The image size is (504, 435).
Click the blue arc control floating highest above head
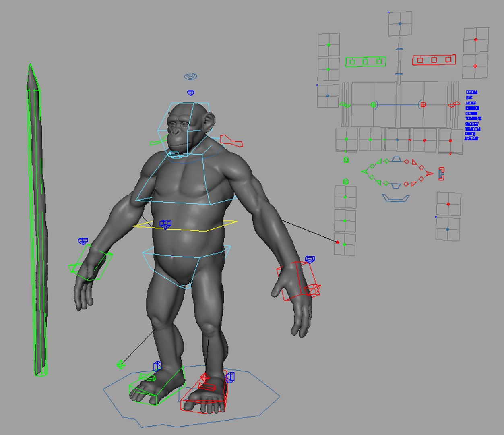tap(191, 76)
